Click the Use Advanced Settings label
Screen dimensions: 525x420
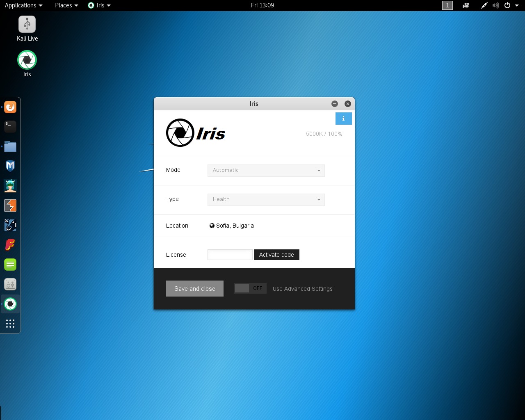(x=303, y=289)
